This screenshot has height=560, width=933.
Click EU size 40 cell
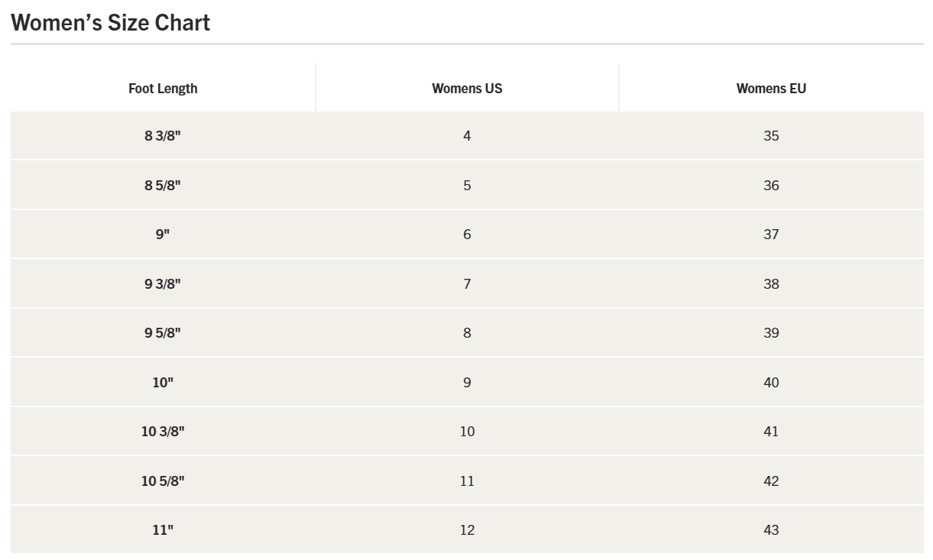pyautogui.click(x=771, y=383)
